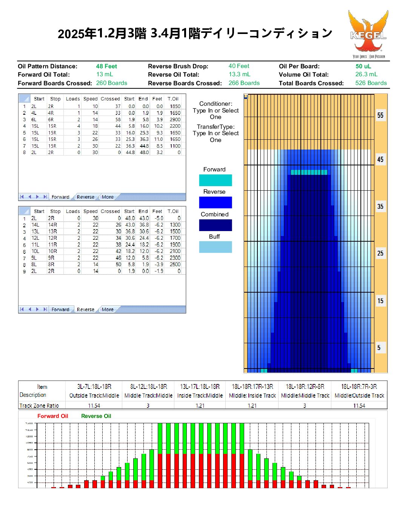Viewport: 411px width, 532px height.
Task: Click the '48 Feet' oil pattern distance value
Action: coord(106,66)
